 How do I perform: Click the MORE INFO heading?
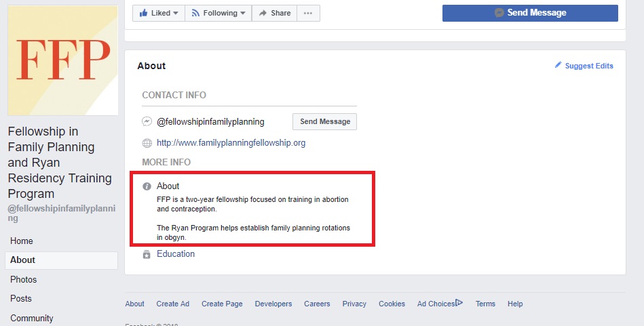tap(166, 163)
